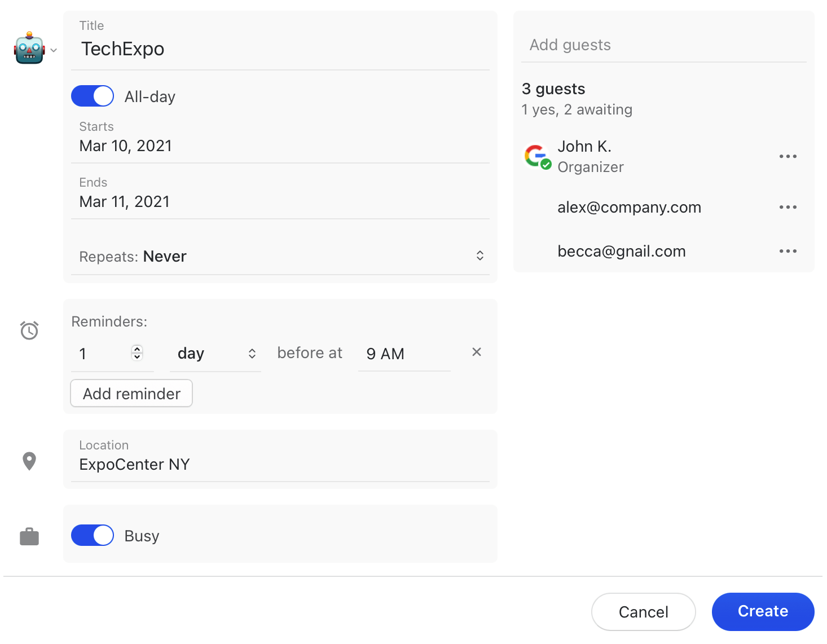Increment the reminder count with the stepper
The width and height of the screenshot is (827, 644).
pos(137,350)
